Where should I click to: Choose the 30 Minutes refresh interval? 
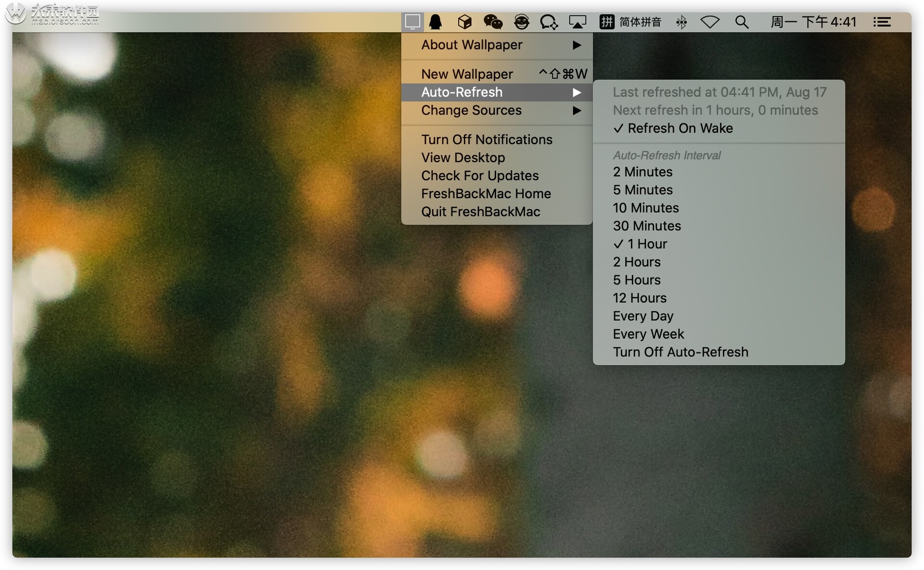coord(647,226)
